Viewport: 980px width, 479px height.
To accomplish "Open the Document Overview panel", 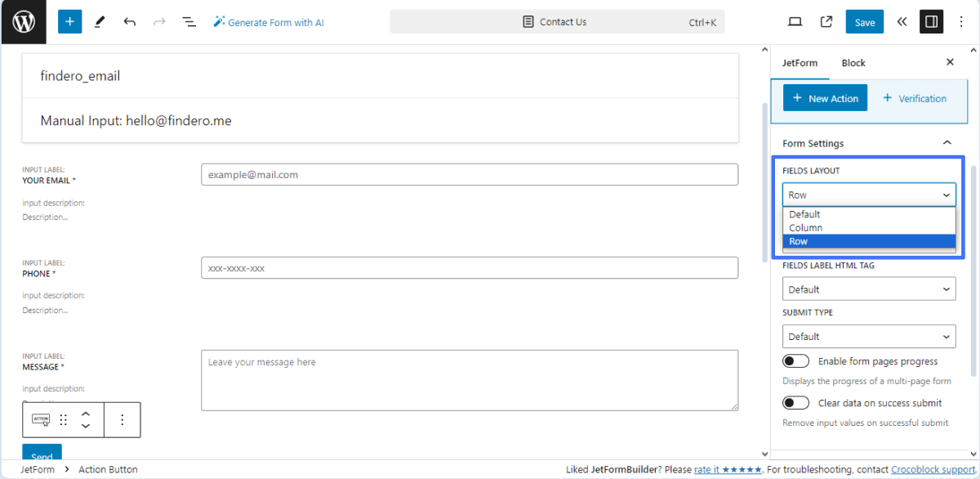I will click(x=189, y=21).
